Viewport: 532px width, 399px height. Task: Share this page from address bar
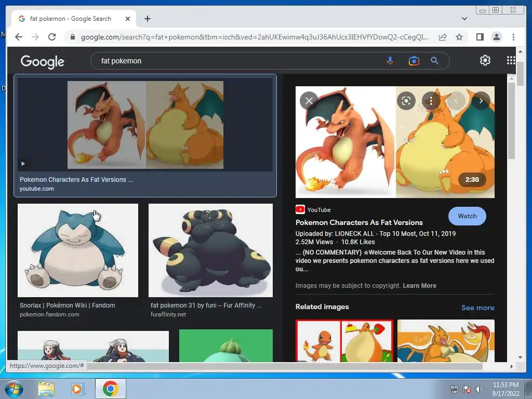point(443,37)
